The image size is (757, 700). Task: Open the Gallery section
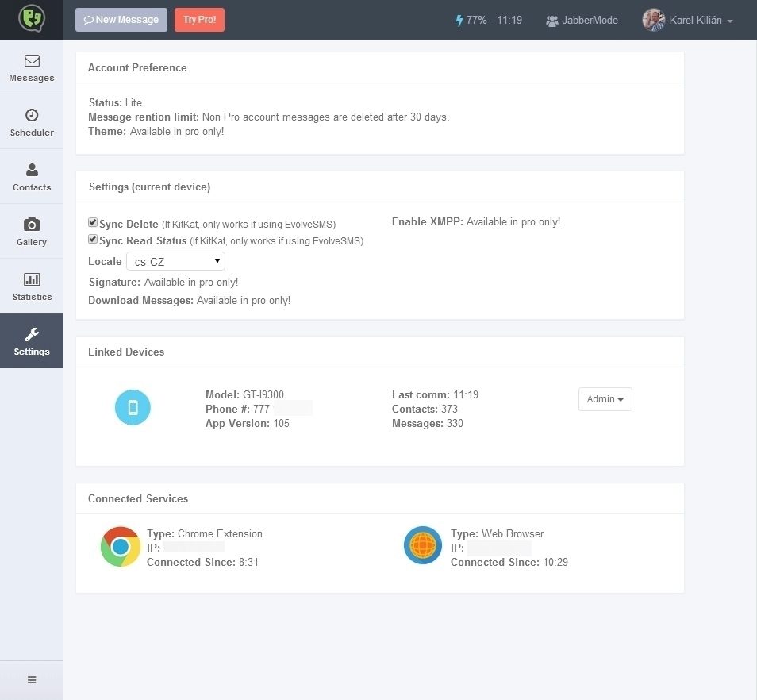32,232
